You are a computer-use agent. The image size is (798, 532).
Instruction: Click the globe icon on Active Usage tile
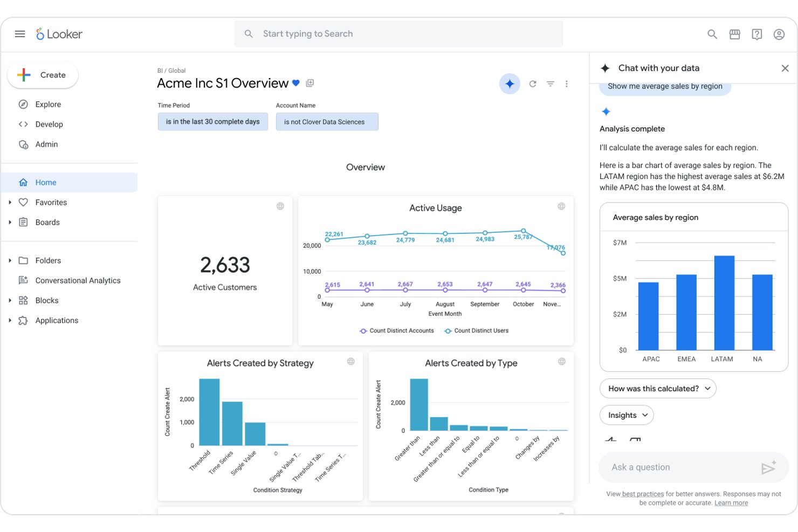(561, 206)
